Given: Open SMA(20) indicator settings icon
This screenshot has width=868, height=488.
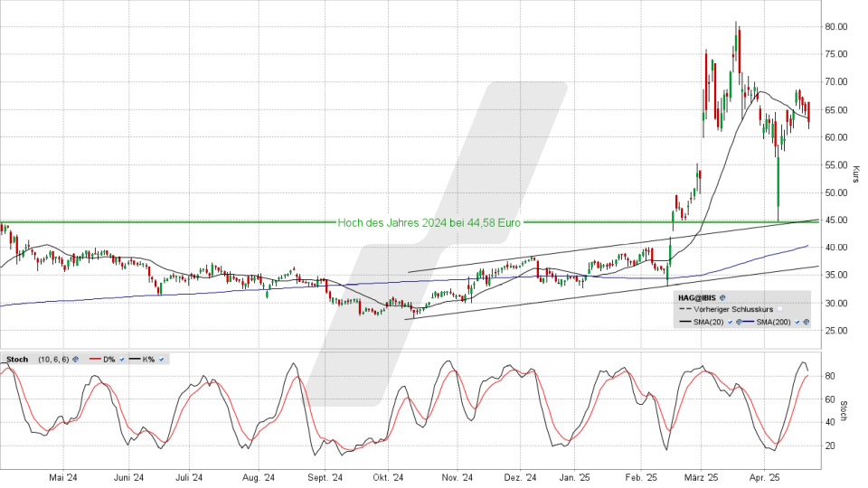Looking at the screenshot, I should 739,321.
